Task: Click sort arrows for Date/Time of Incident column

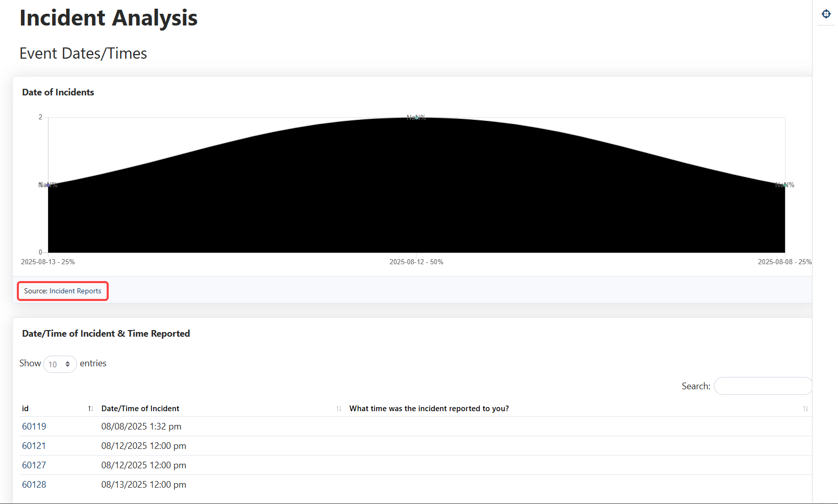Action: [x=339, y=409]
